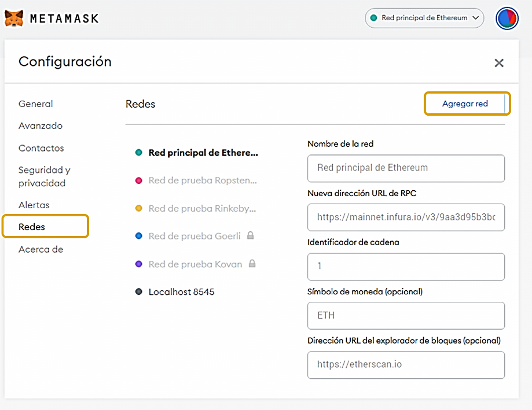
Task: Click the Agregar red button
Action: [x=467, y=104]
